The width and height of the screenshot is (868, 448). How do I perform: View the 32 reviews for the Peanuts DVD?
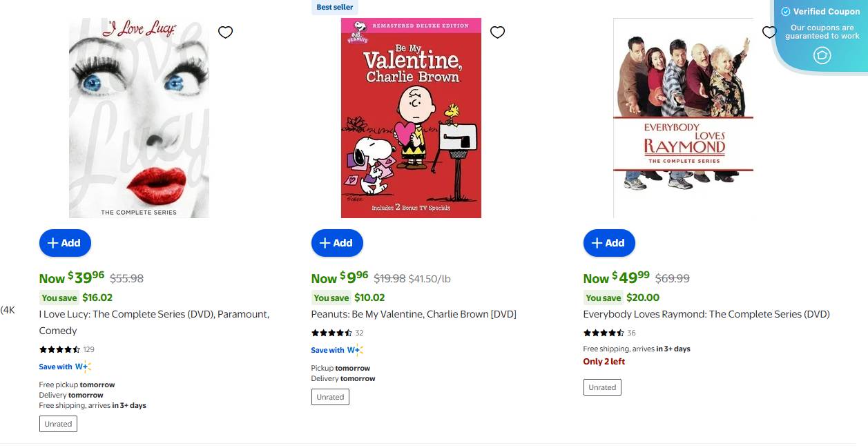tap(359, 332)
